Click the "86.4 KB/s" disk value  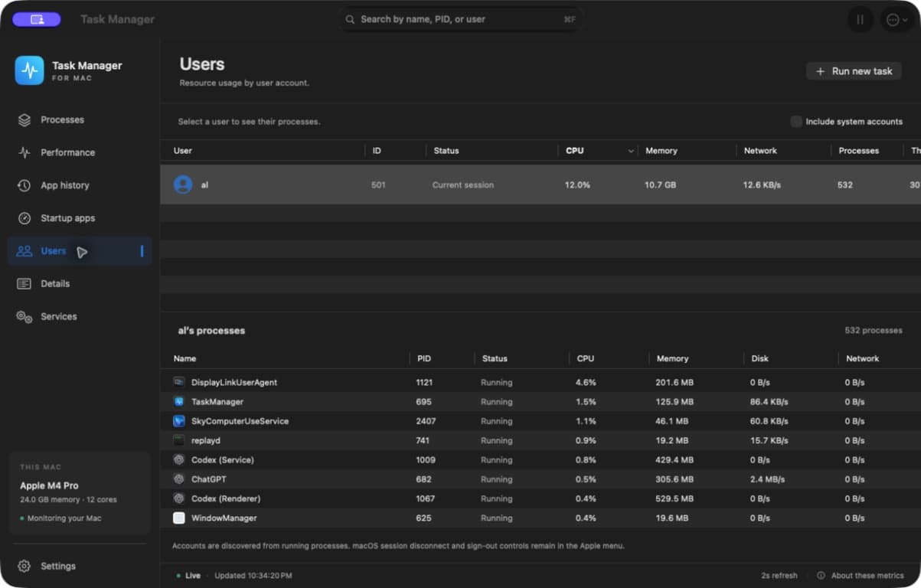(769, 402)
